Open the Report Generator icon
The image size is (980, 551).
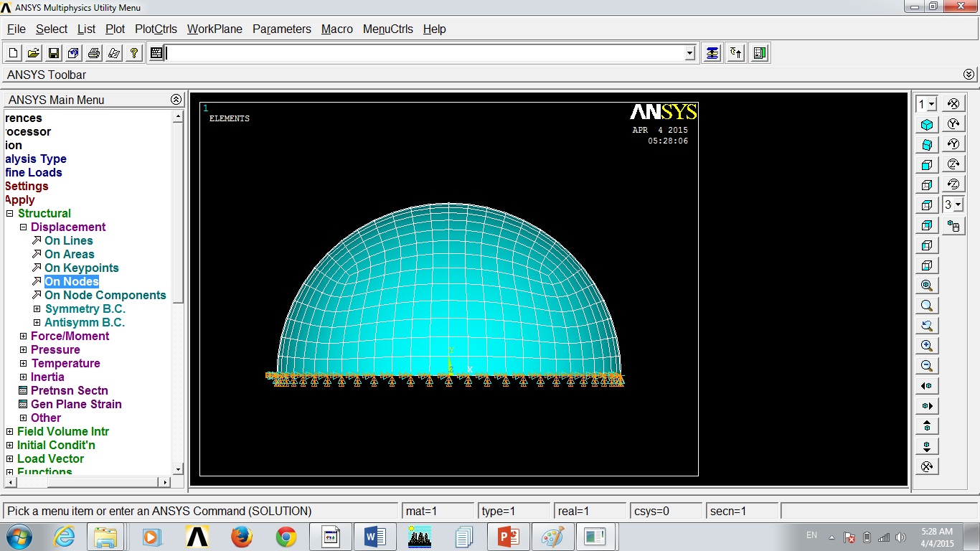click(x=114, y=53)
